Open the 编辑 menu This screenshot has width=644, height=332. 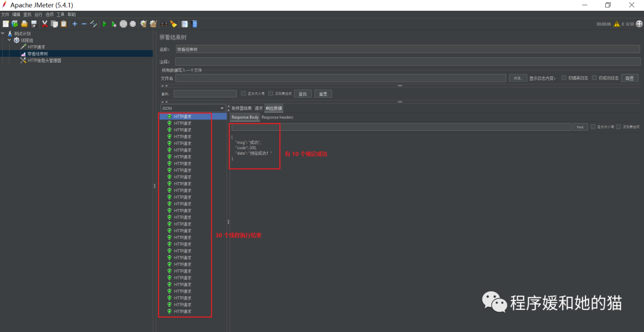click(x=16, y=14)
